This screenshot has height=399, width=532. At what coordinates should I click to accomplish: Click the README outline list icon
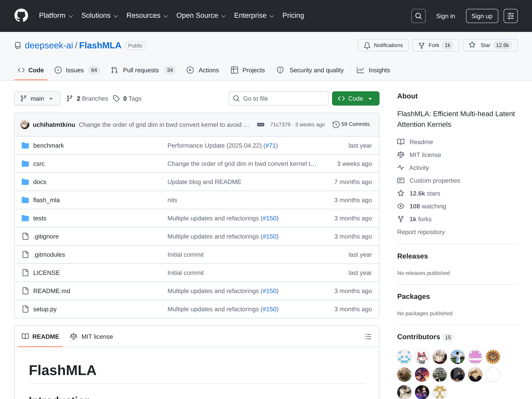click(x=368, y=336)
